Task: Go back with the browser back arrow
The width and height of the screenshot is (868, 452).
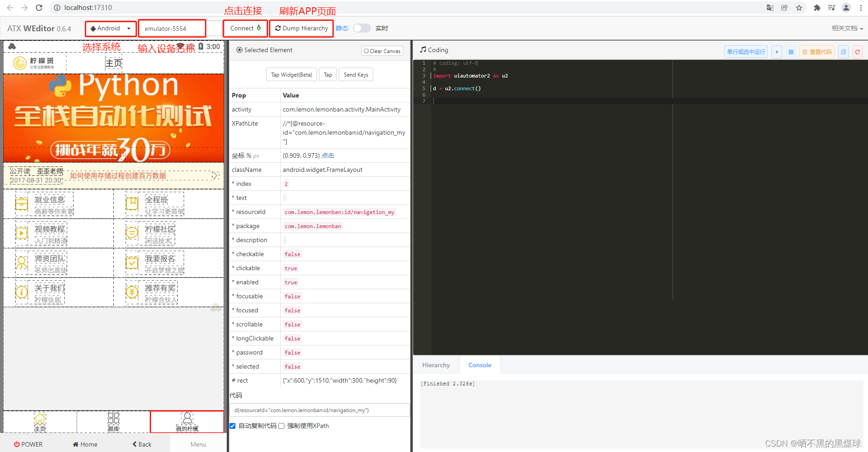Action: point(10,8)
